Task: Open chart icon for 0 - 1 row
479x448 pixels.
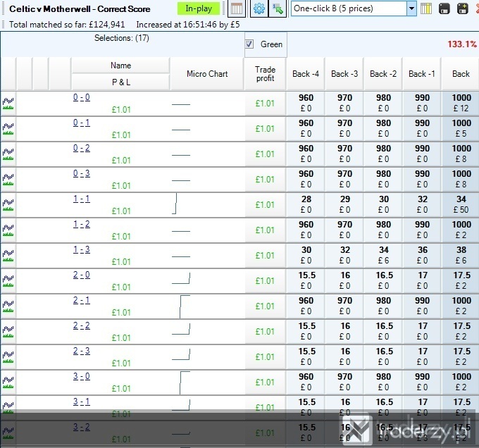Action: (x=8, y=129)
